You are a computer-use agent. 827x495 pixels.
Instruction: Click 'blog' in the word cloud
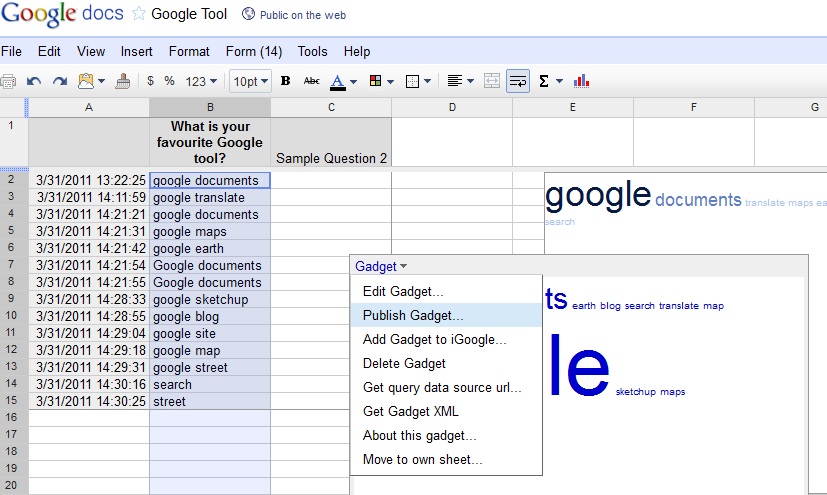[x=610, y=306]
